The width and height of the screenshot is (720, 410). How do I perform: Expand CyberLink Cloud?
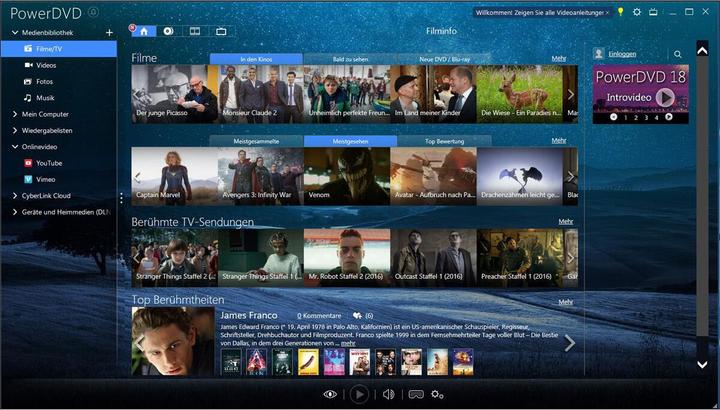tap(15, 196)
